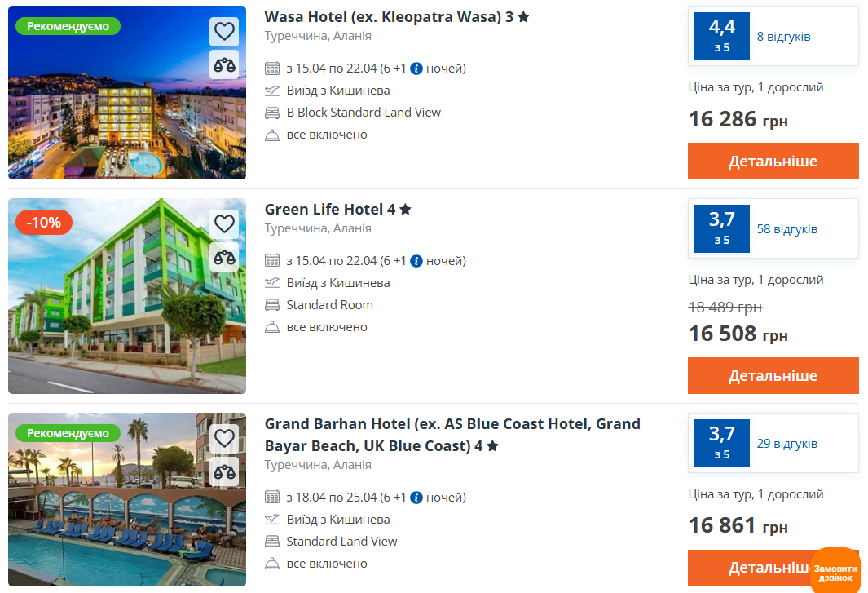868x593 pixels.
Task: Open nights info icon for Grand Barhan Hotel
Action: [x=416, y=498]
